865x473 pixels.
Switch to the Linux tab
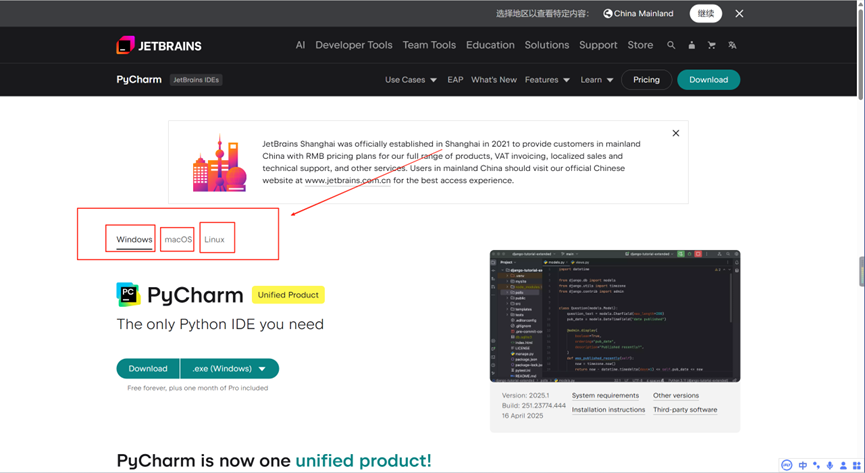point(215,240)
